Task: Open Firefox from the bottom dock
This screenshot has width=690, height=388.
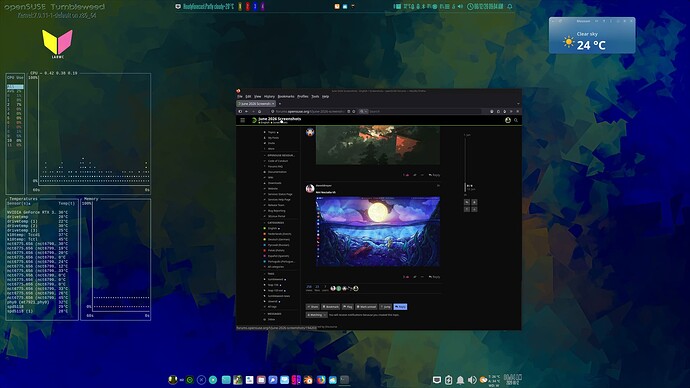Action: pos(321,380)
